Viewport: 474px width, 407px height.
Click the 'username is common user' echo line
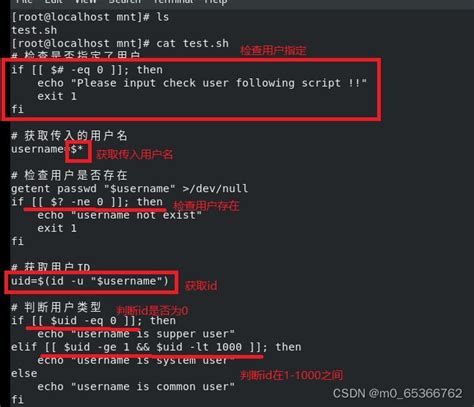(136, 387)
